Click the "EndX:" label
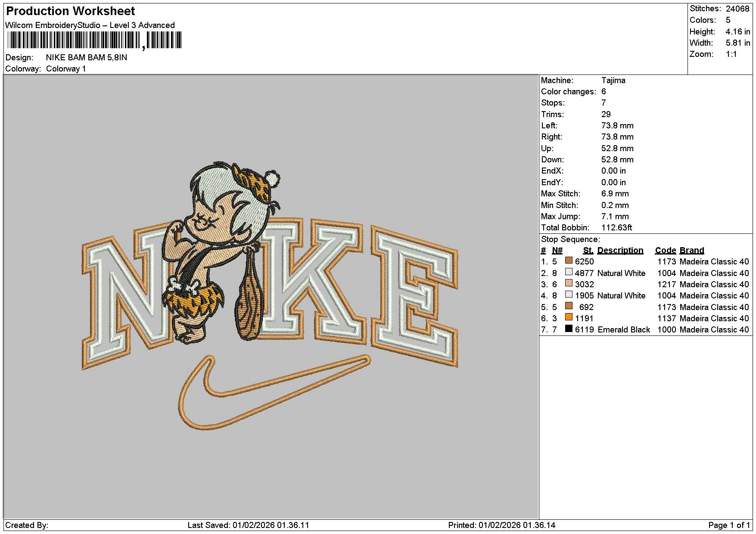Image resolution: width=756 pixels, height=534 pixels. pos(552,171)
